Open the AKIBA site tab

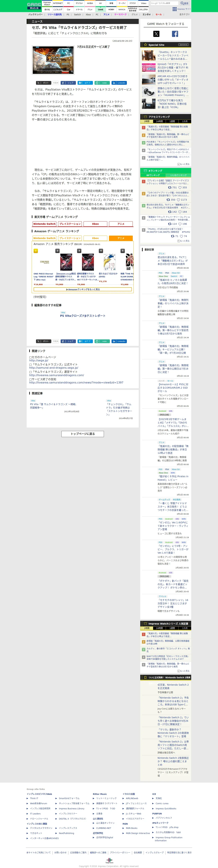pos(90,3)
